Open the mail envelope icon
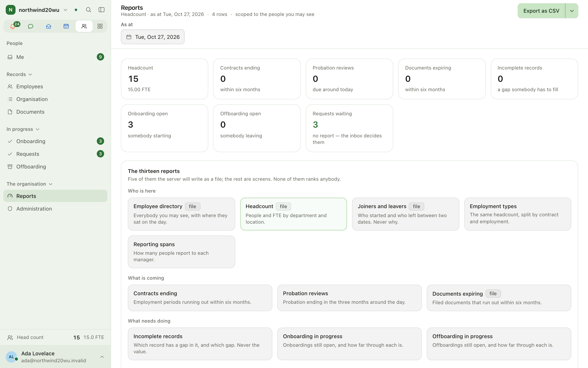Image resolution: width=588 pixels, height=368 pixels. pyautogui.click(x=48, y=26)
